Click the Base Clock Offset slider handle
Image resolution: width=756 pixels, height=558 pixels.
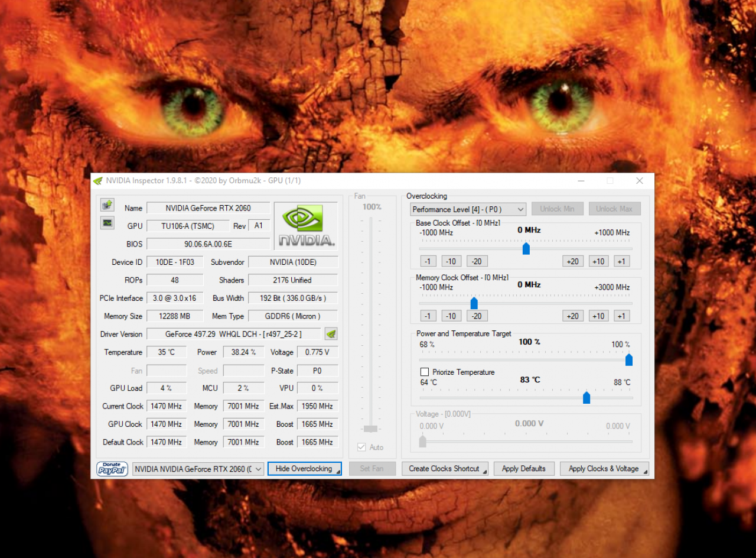coord(526,249)
